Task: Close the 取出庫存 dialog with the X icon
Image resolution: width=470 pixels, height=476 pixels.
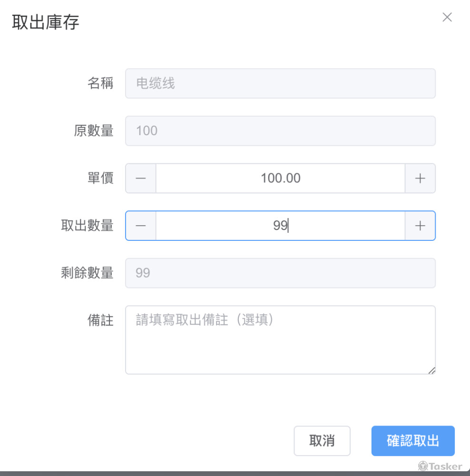Action: coord(447,17)
